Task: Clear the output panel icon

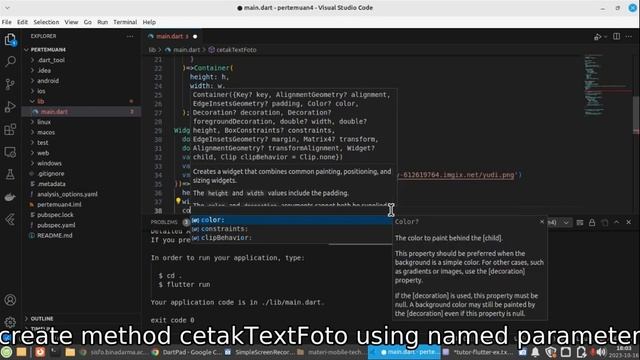Action: pos(580,222)
